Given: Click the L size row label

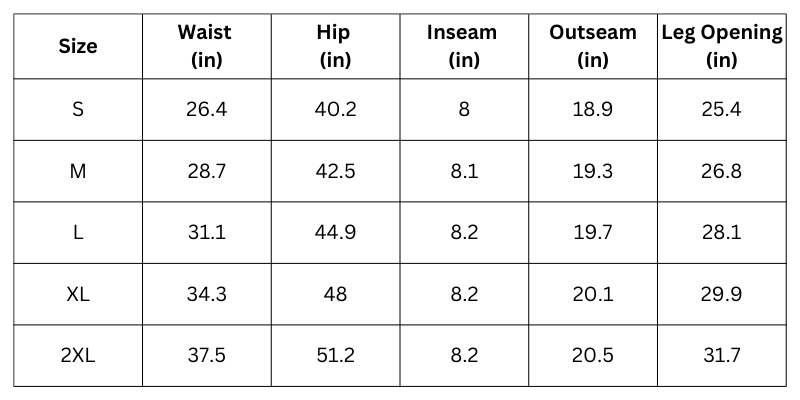Looking at the screenshot, I should point(78,233).
